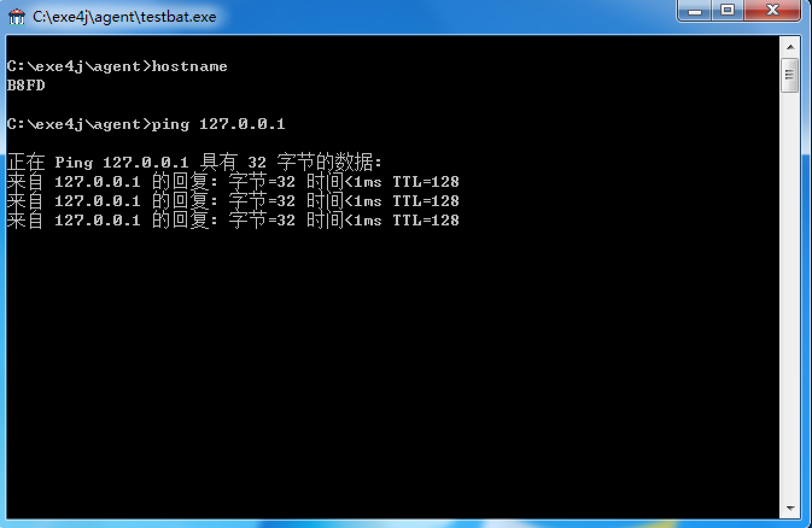Click the minimize window icon
This screenshot has height=528, width=812.
694,10
